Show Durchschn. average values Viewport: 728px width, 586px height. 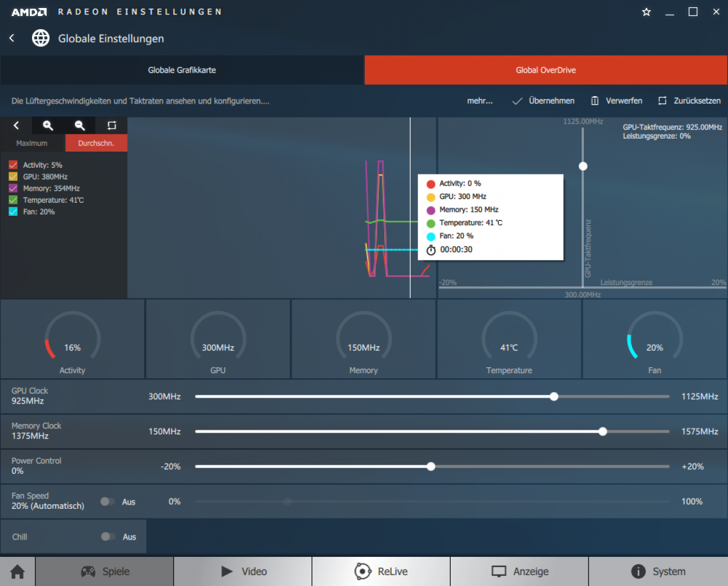point(96,143)
